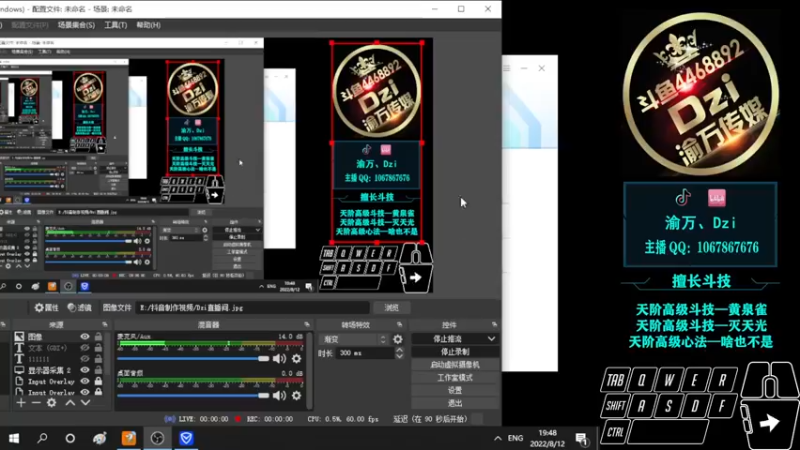Screen dimensions: 800x450
Task: Open the blue shield app on the taskbar
Action: (186, 438)
